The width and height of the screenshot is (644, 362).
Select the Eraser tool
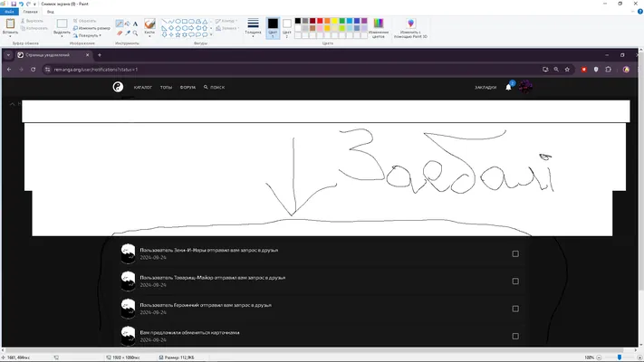[120, 33]
